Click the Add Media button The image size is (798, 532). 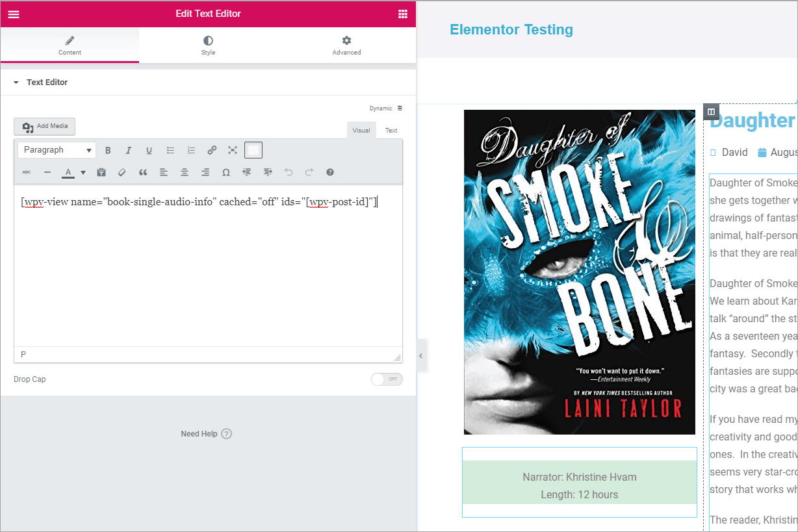click(x=44, y=126)
